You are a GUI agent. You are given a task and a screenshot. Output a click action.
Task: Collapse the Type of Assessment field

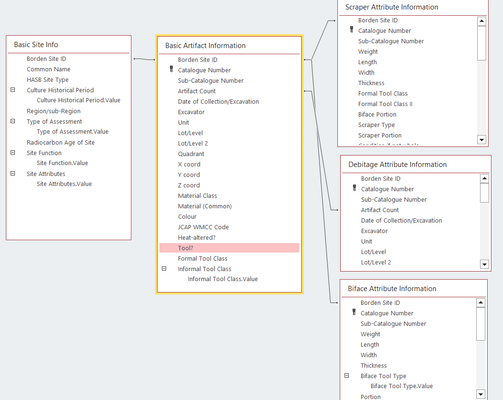pyautogui.click(x=13, y=121)
